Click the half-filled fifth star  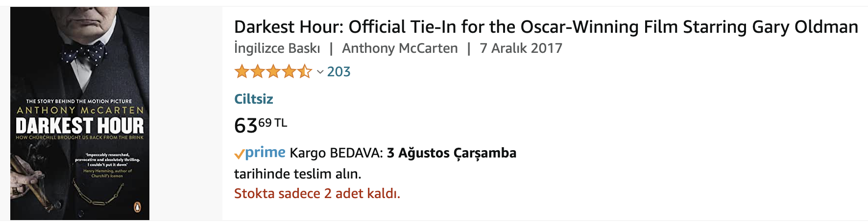click(x=305, y=72)
